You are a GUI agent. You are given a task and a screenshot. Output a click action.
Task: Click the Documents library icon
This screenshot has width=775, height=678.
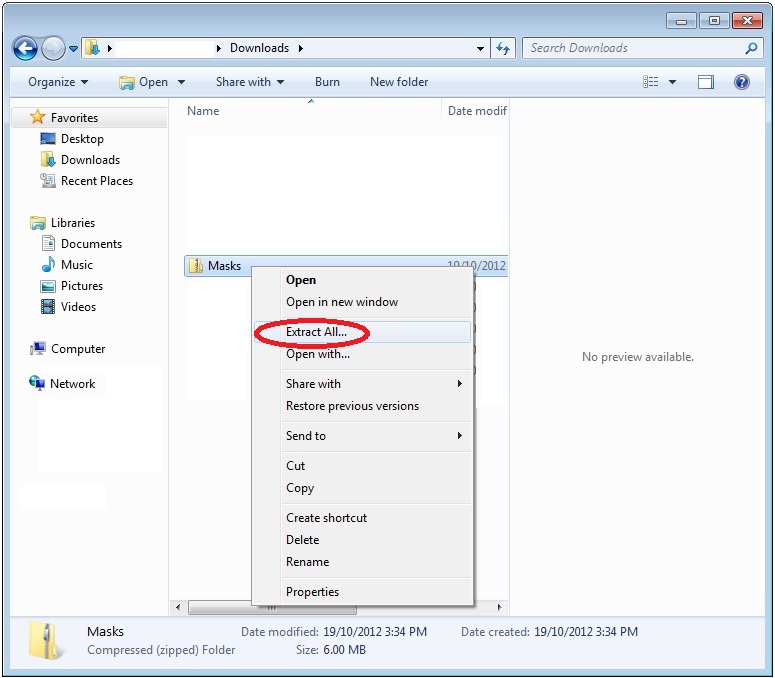(x=48, y=244)
